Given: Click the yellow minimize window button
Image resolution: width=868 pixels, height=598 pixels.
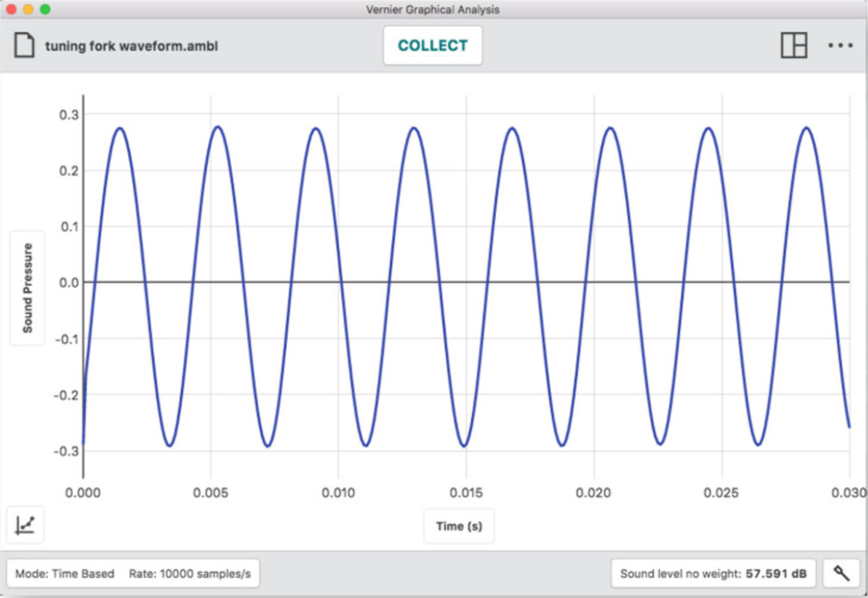Looking at the screenshot, I should (28, 9).
